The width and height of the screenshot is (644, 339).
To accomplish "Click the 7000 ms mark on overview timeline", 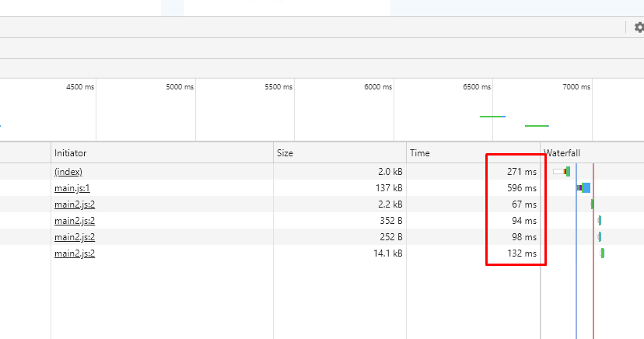I will 576,87.
